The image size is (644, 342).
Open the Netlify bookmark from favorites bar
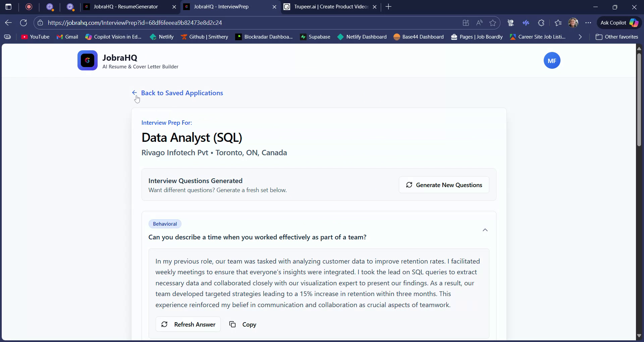click(x=162, y=37)
